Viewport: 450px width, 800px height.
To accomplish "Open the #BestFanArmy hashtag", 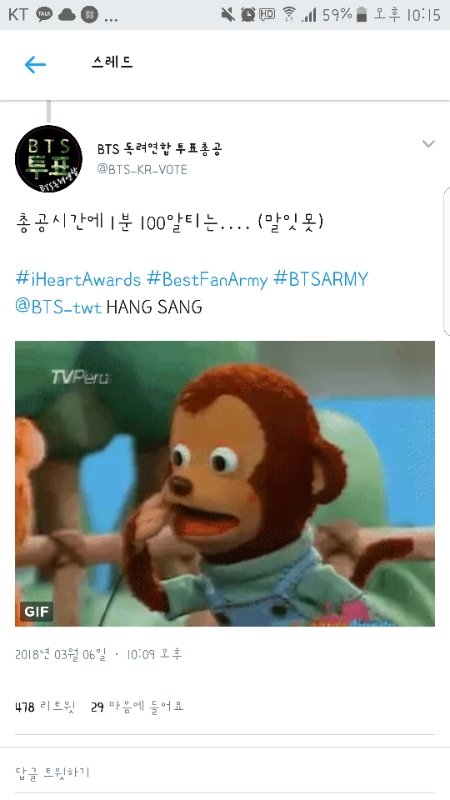I will point(207,279).
